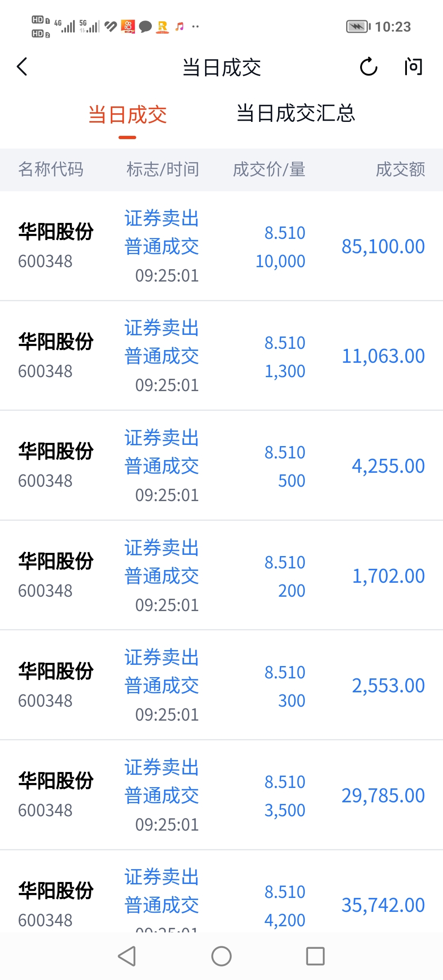
Task: Tap the music note status icon
Action: click(x=179, y=27)
